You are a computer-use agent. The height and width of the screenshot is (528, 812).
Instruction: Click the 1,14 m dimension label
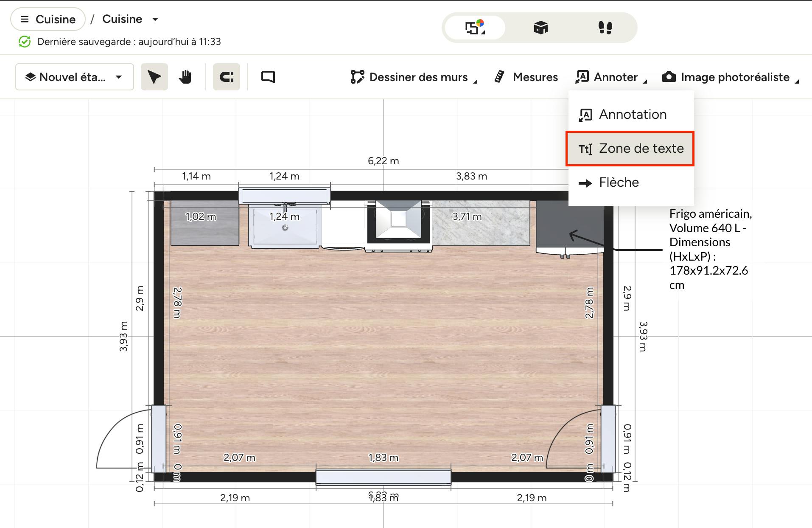tap(196, 176)
